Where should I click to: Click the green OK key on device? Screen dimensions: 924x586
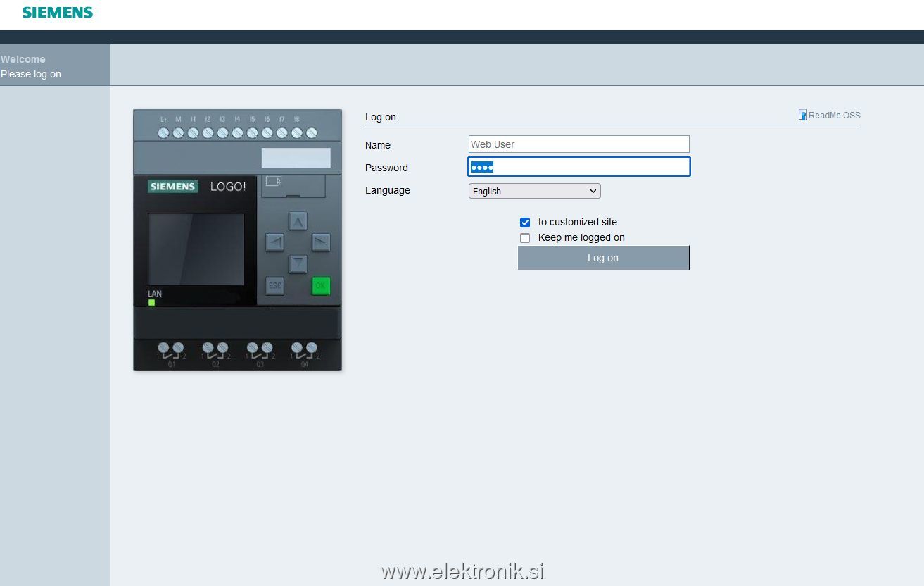point(321,285)
